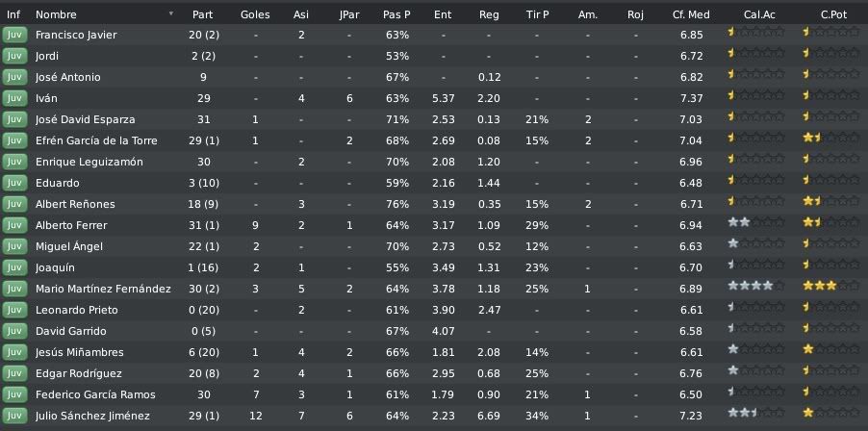
Task: Click Julio Sánchez Jiménez's Cal.Ac star rating
Action: point(756,413)
